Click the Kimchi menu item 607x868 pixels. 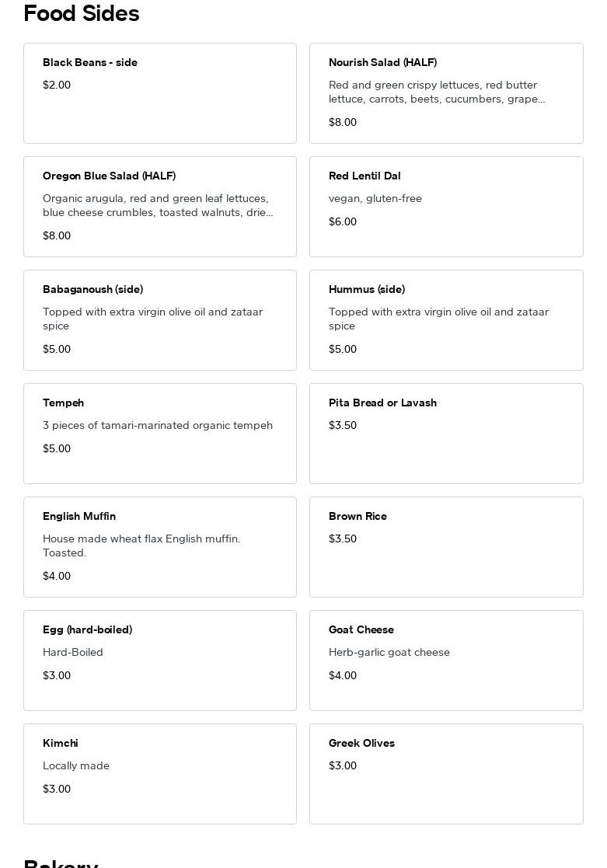point(160,774)
